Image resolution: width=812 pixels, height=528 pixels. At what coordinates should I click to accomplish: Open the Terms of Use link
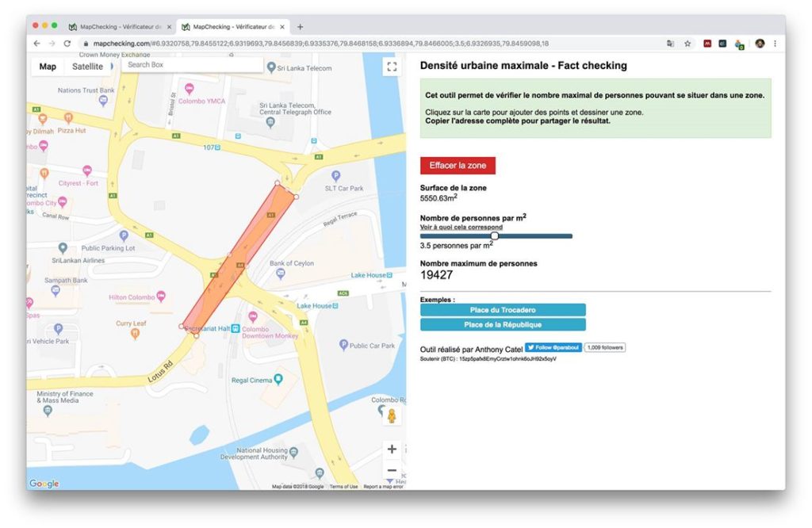pos(343,487)
